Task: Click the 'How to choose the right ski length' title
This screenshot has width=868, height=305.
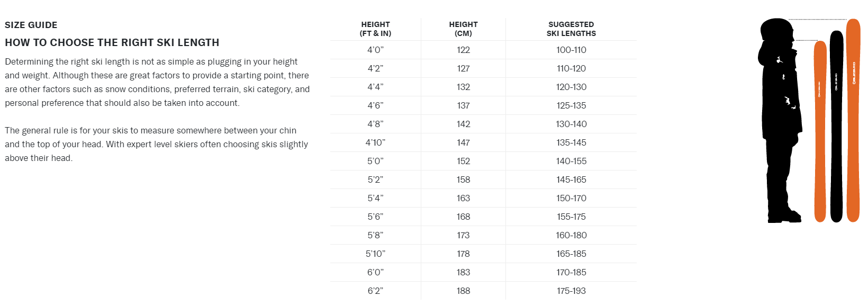Action: pyautogui.click(x=112, y=42)
